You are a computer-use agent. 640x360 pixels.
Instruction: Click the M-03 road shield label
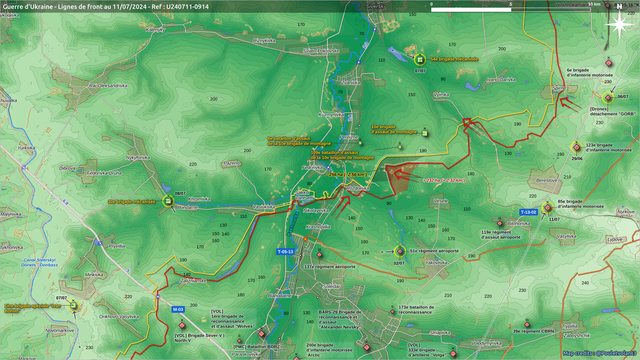[x=178, y=310]
